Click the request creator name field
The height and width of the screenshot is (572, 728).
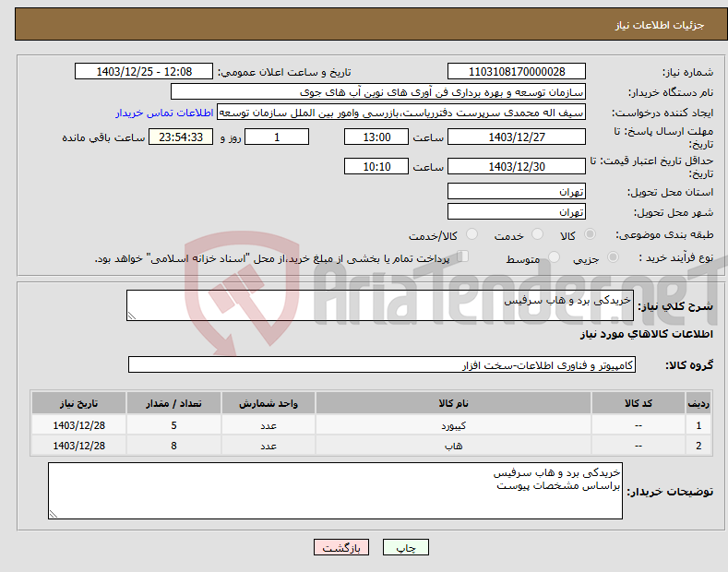[401, 113]
